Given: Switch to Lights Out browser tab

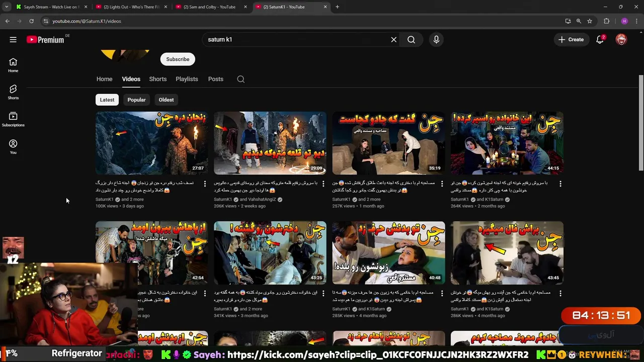Looking at the screenshot, I should [x=132, y=7].
